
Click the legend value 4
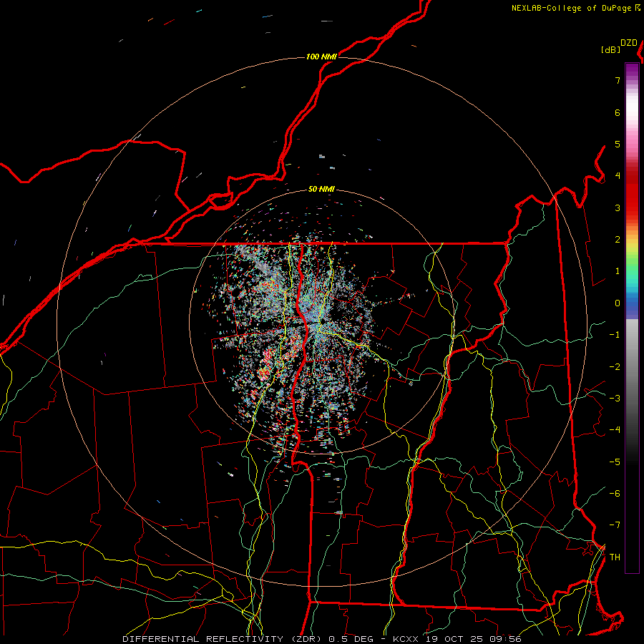coord(618,176)
